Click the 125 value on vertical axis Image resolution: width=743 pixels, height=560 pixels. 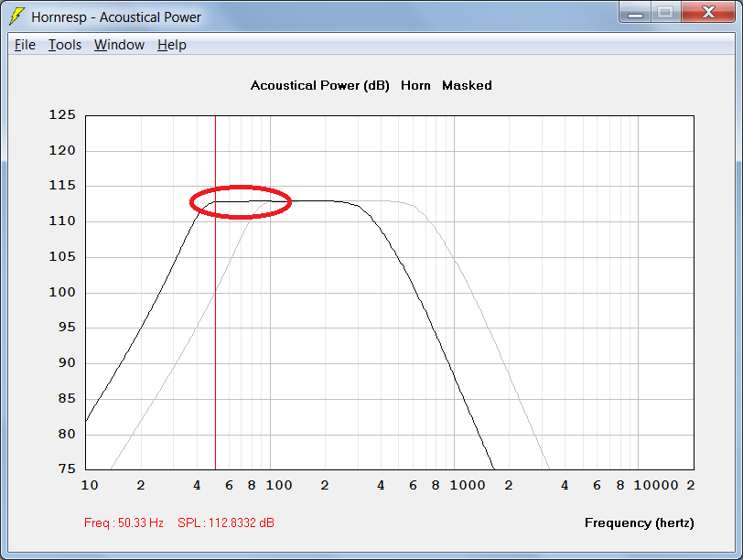[x=62, y=115]
